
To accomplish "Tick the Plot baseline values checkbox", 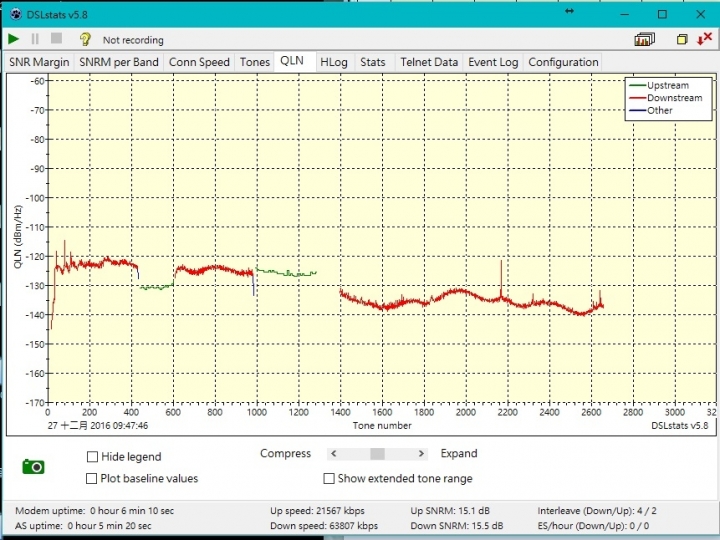I will tap(91, 478).
